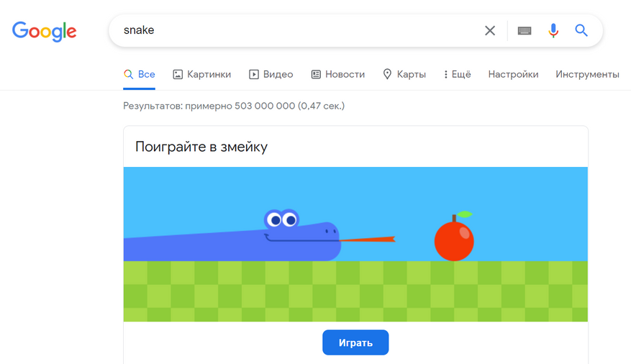Click the Google logo

pos(44,31)
